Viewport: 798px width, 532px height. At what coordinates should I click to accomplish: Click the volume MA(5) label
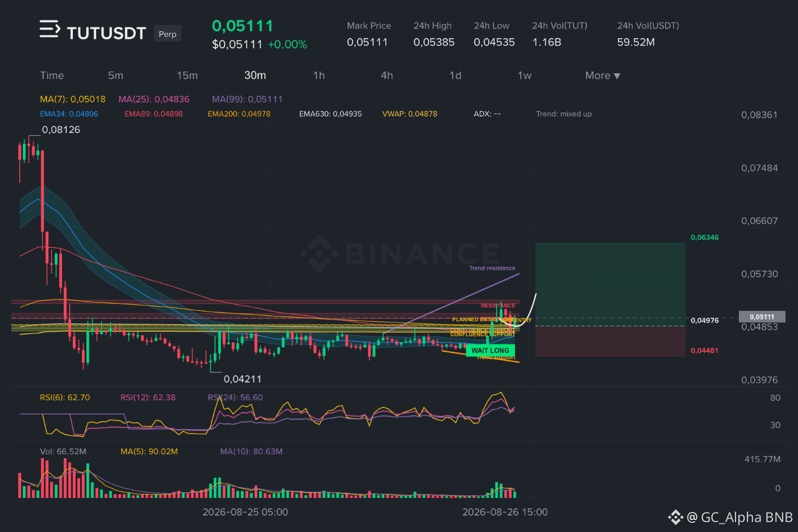pyautogui.click(x=149, y=452)
